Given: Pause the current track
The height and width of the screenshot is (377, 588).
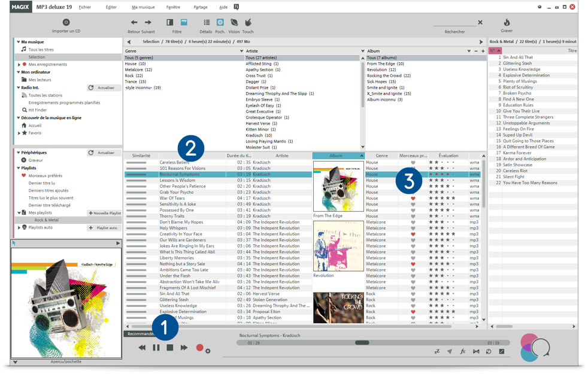Looking at the screenshot, I should [156, 348].
